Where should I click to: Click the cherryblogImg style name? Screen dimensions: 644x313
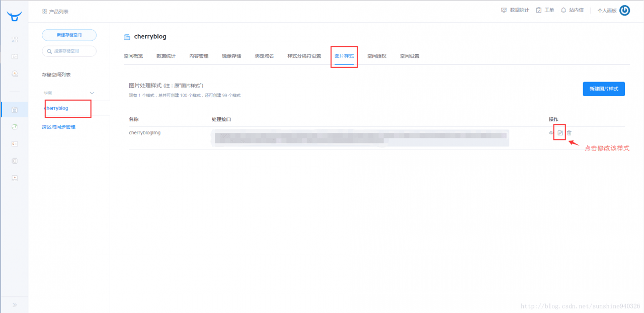point(145,133)
